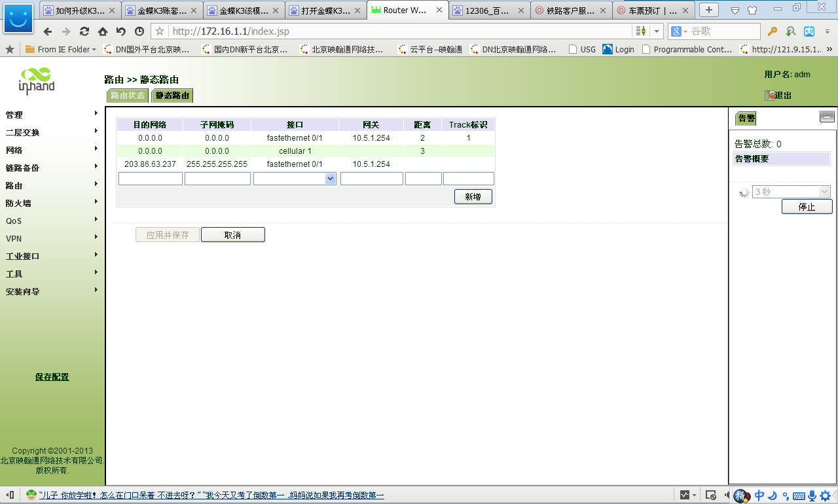Image resolution: width=838 pixels, height=504 pixels.
Task: Toggle Chinese input mode 中 icon
Action: click(x=759, y=495)
